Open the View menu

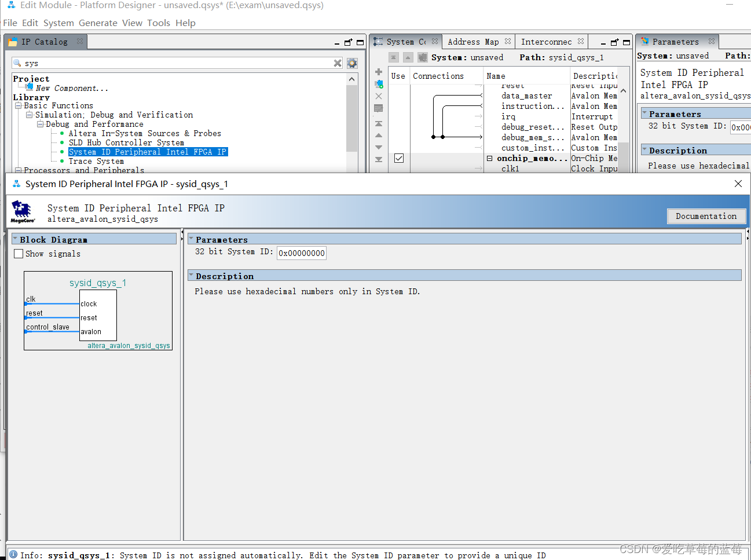(x=132, y=23)
